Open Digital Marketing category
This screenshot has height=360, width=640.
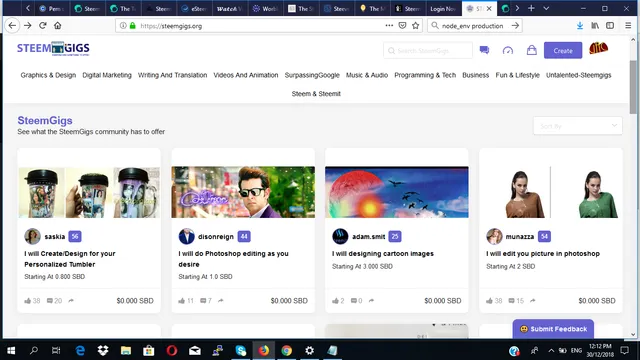coord(107,75)
